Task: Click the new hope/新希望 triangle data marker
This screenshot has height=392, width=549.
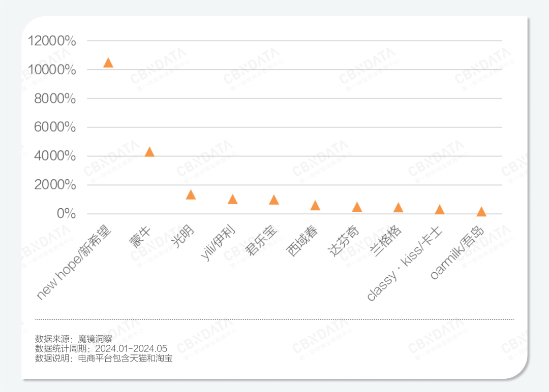Action: tap(108, 63)
